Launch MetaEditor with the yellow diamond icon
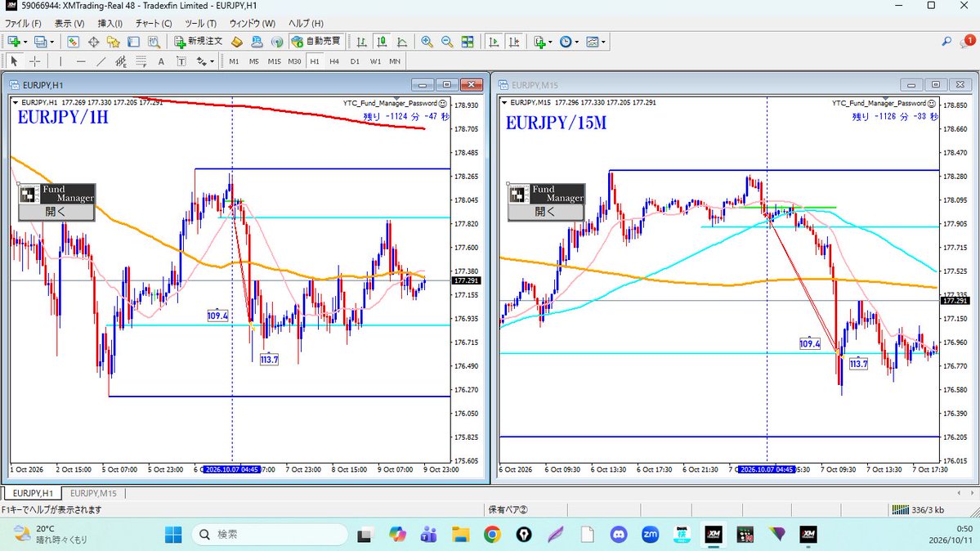This screenshot has width=980, height=551. tap(237, 42)
